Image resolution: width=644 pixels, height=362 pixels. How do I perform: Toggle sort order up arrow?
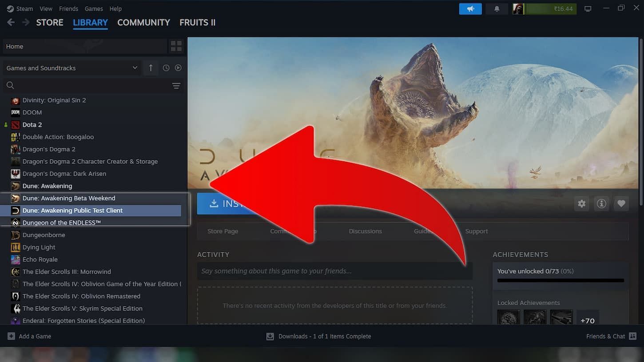click(151, 68)
